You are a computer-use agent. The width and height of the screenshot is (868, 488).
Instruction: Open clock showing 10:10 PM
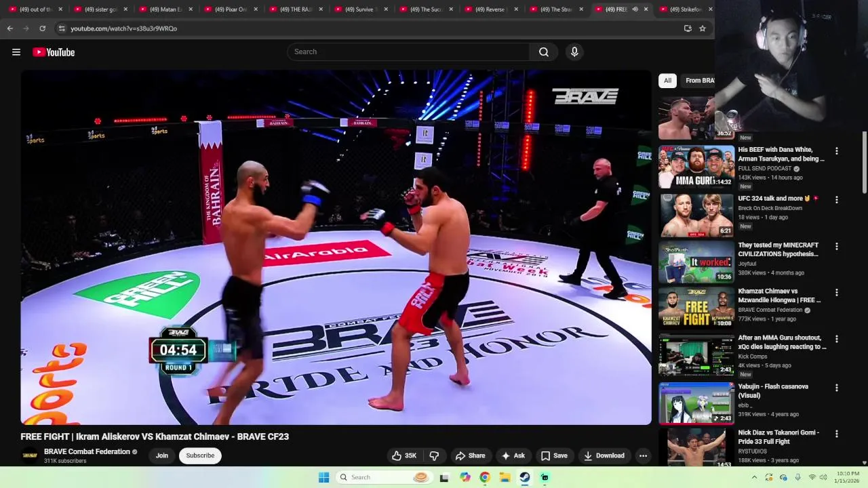[x=848, y=477]
